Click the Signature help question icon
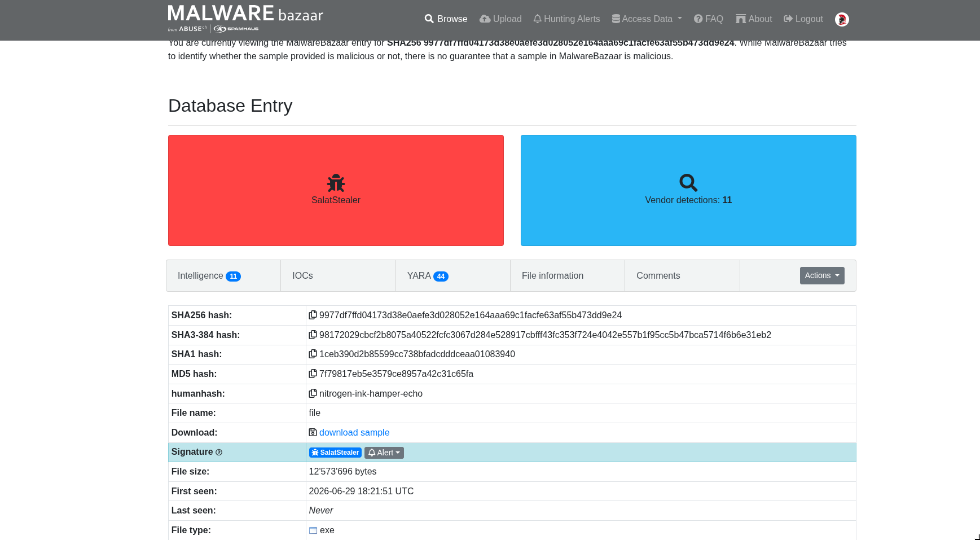This screenshot has height=540, width=980. tap(219, 453)
